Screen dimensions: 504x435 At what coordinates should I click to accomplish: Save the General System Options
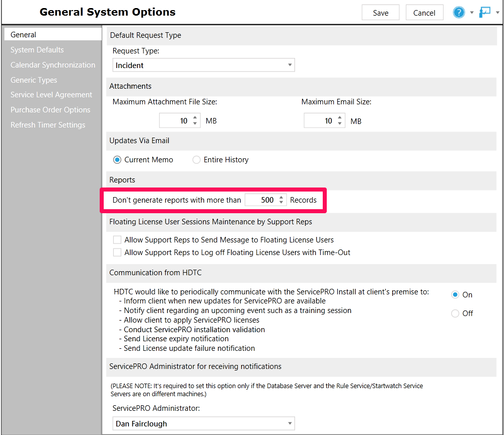[x=381, y=13]
